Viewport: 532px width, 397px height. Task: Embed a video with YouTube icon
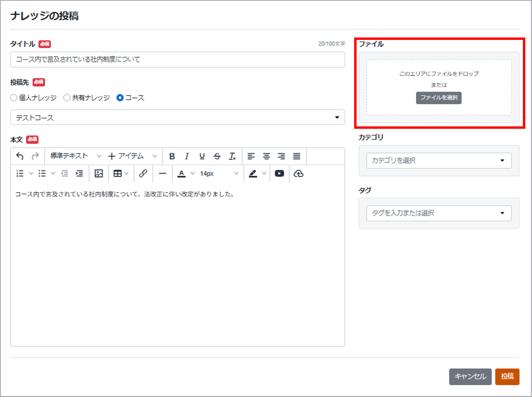click(279, 173)
